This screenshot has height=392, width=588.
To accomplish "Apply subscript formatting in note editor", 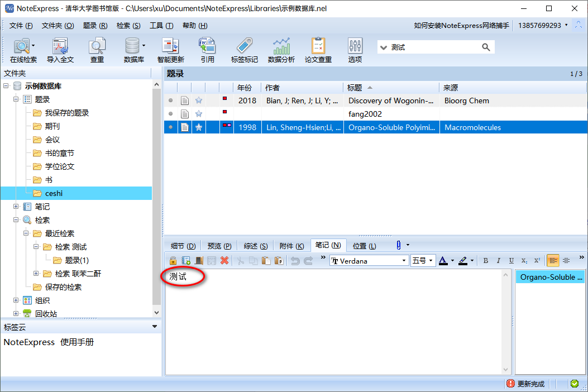I will (x=524, y=260).
